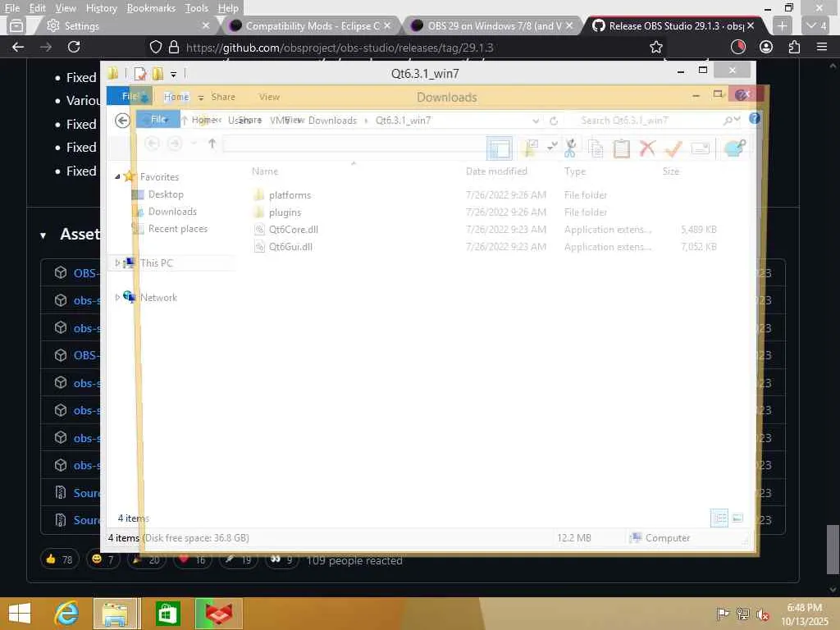Open the list all tabs dropdown
The width and height of the screenshot is (840, 630).
click(x=817, y=25)
